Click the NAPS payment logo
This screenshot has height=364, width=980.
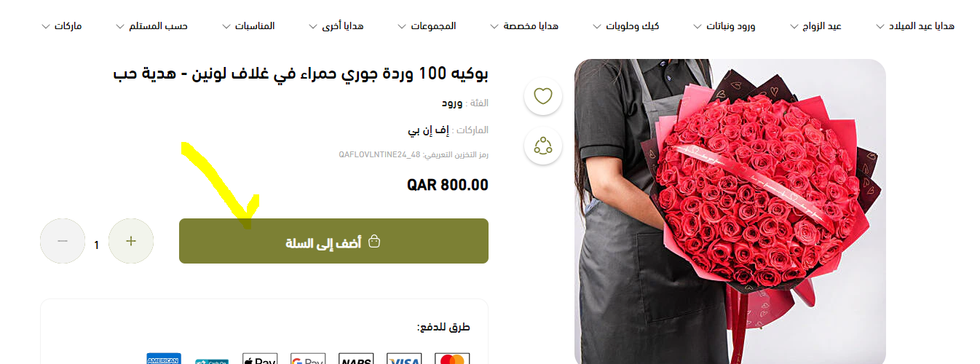coord(356,360)
